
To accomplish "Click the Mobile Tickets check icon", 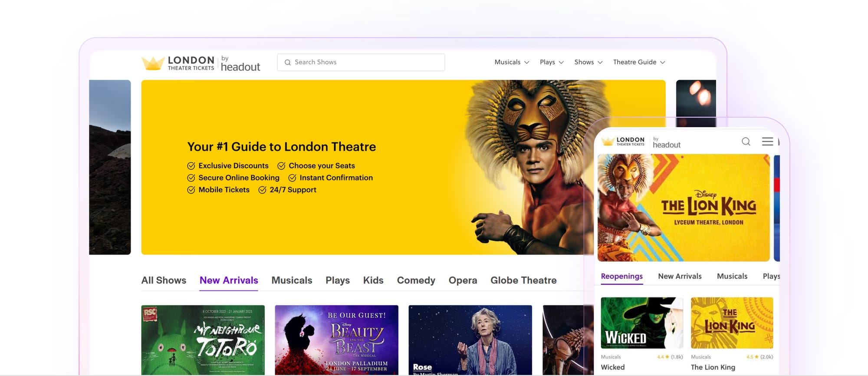I will (191, 190).
